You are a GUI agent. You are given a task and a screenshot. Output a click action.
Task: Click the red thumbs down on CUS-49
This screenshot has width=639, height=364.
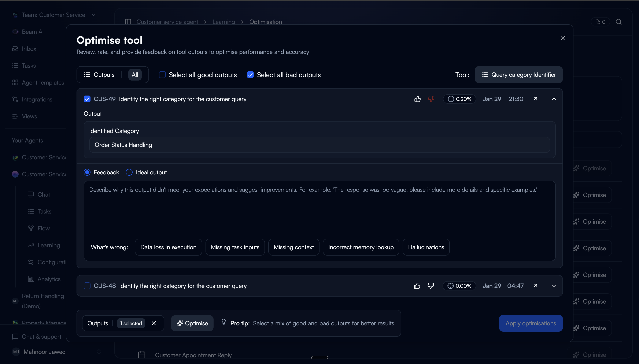(431, 99)
